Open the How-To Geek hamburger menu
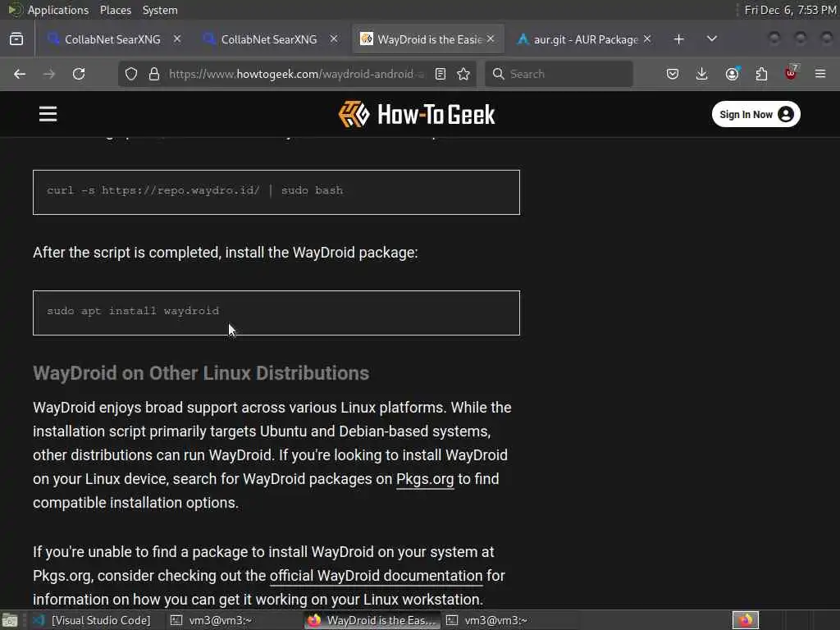 tap(48, 113)
